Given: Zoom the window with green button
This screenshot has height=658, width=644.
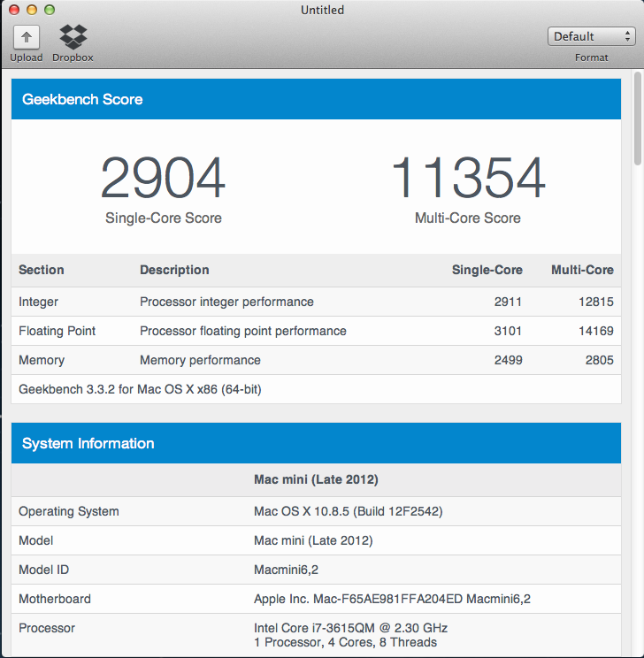Looking at the screenshot, I should pyautogui.click(x=50, y=10).
